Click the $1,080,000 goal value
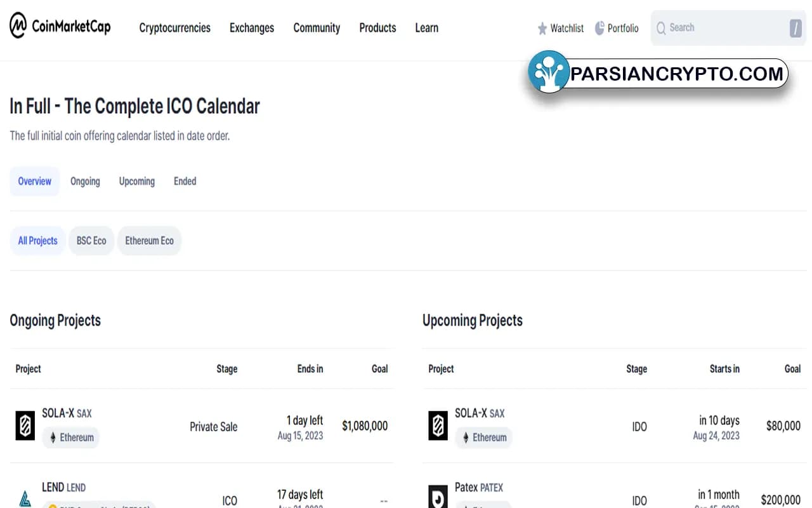Viewport: 812px width, 508px height. 365,426
